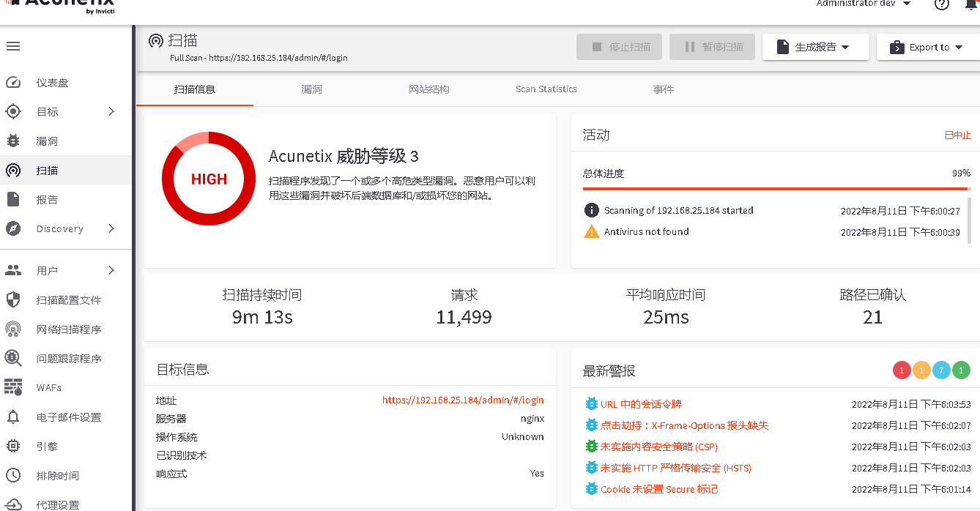Screen dimensions: 980x511
Task: Open the Export to dropdown
Action: click(x=928, y=47)
